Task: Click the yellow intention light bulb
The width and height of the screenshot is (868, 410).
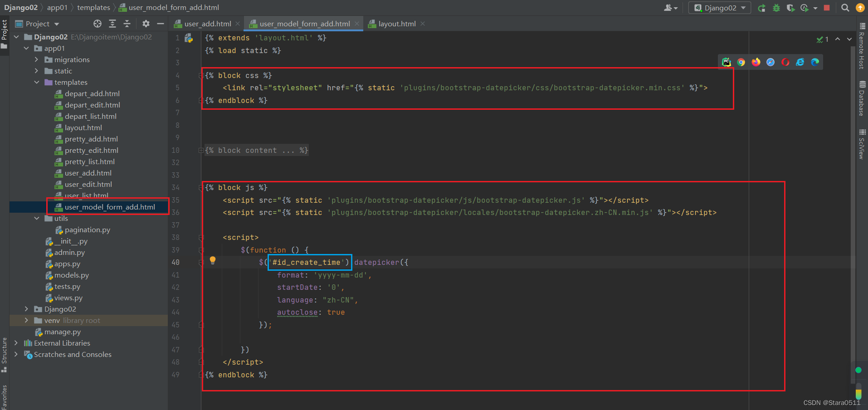Action: [x=212, y=261]
